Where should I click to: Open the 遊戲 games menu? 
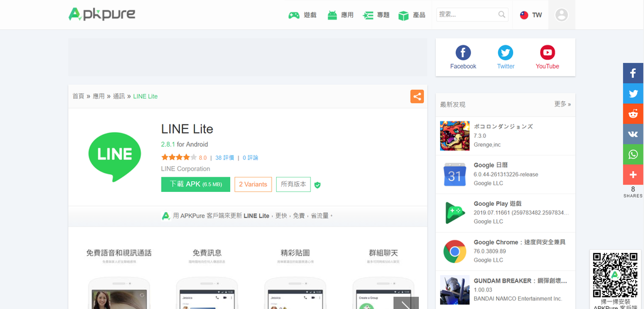[x=303, y=15]
